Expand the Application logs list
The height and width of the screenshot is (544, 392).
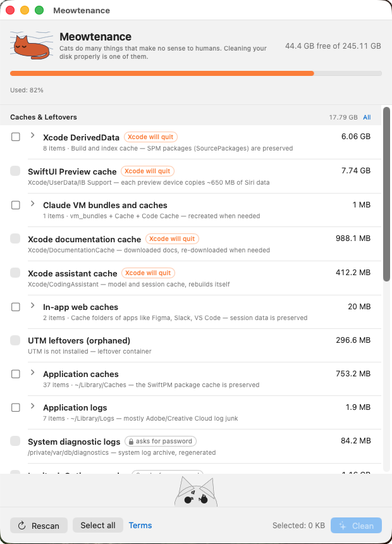coord(32,405)
